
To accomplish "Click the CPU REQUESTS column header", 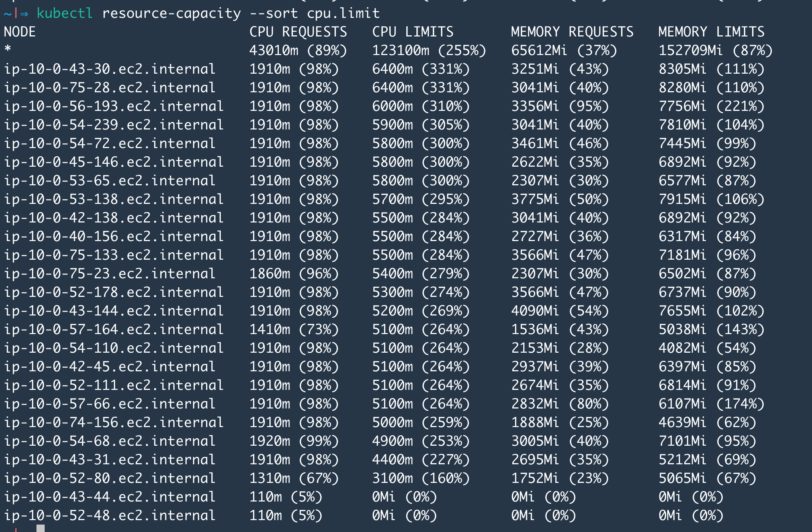I will (298, 32).
